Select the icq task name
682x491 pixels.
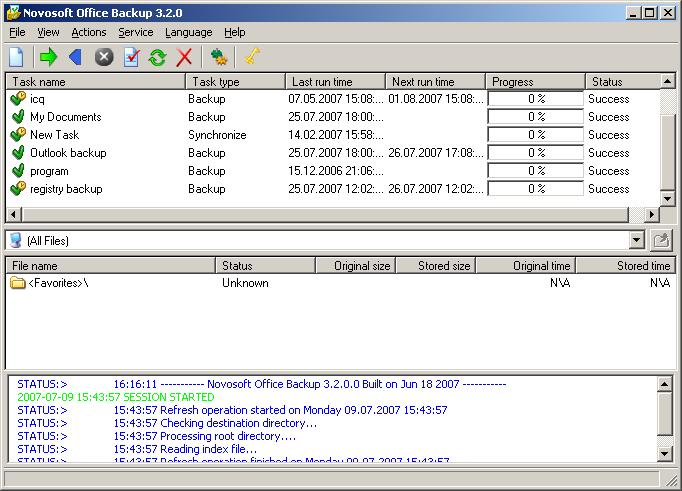coord(37,99)
